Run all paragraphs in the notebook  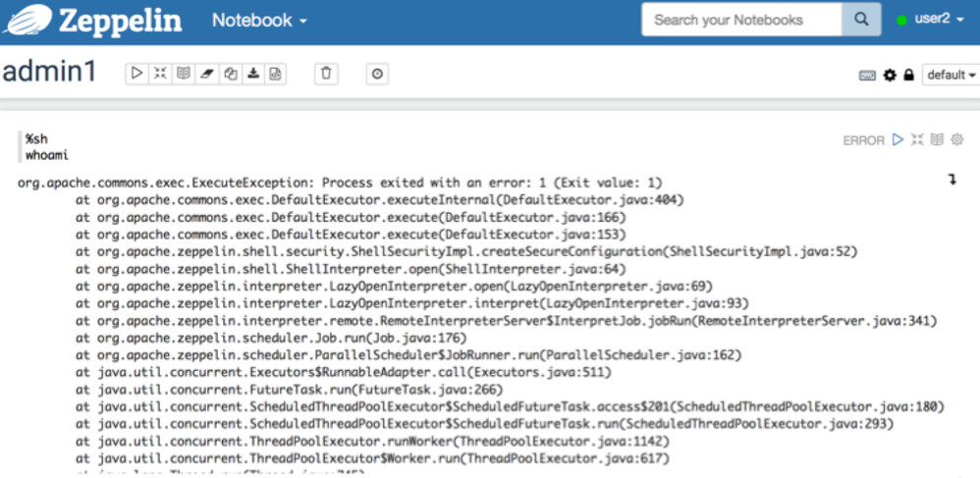[136, 74]
